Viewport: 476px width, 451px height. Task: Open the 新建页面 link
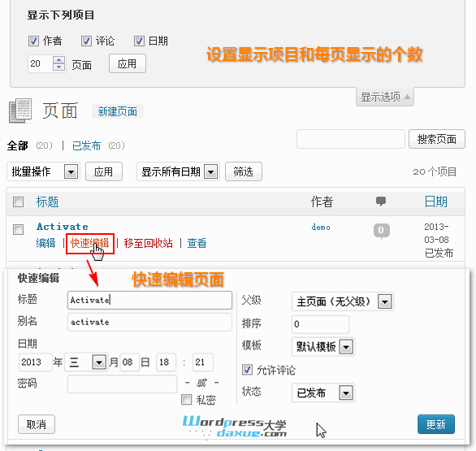coord(118,111)
